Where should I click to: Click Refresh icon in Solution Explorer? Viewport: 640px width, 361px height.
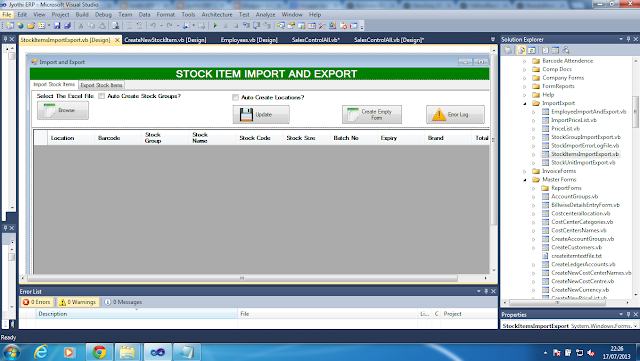click(x=531, y=50)
